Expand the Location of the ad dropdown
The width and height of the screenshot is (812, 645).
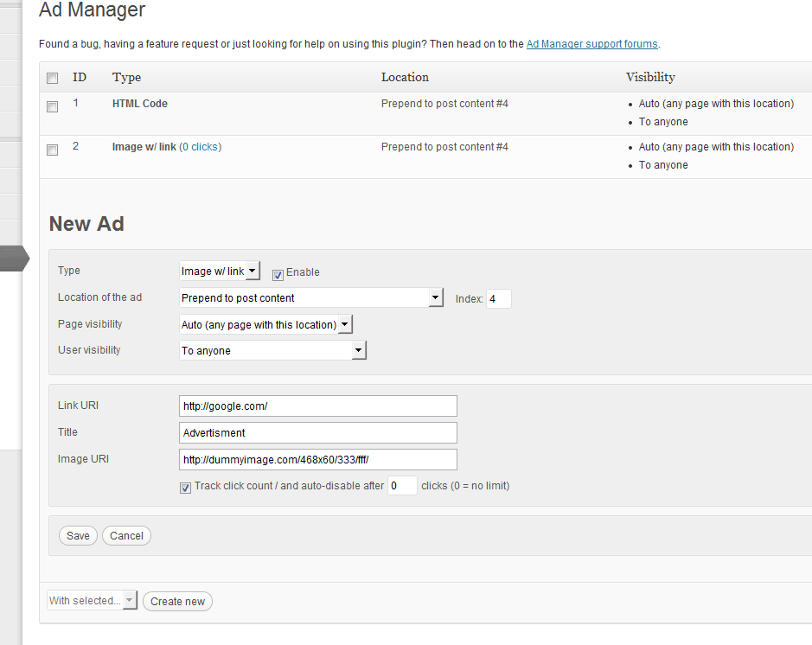click(x=311, y=298)
